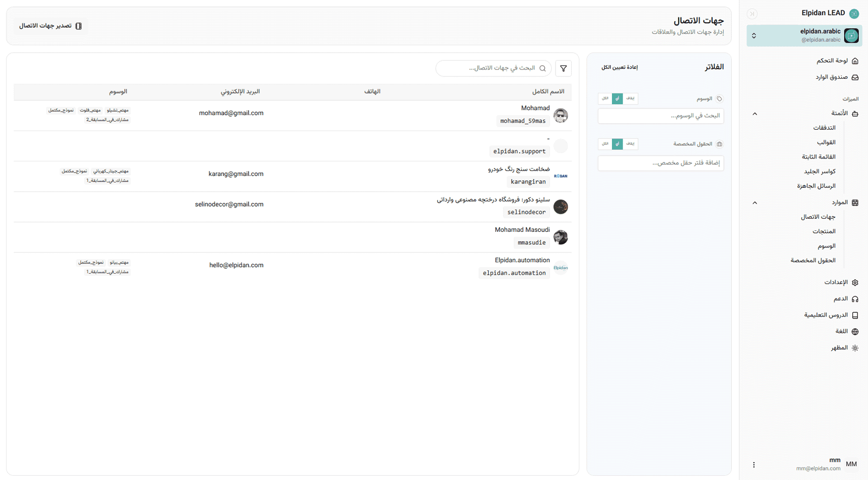Click the mmasudie username badge
Viewport: 868px width, 480px height.
coord(532,243)
